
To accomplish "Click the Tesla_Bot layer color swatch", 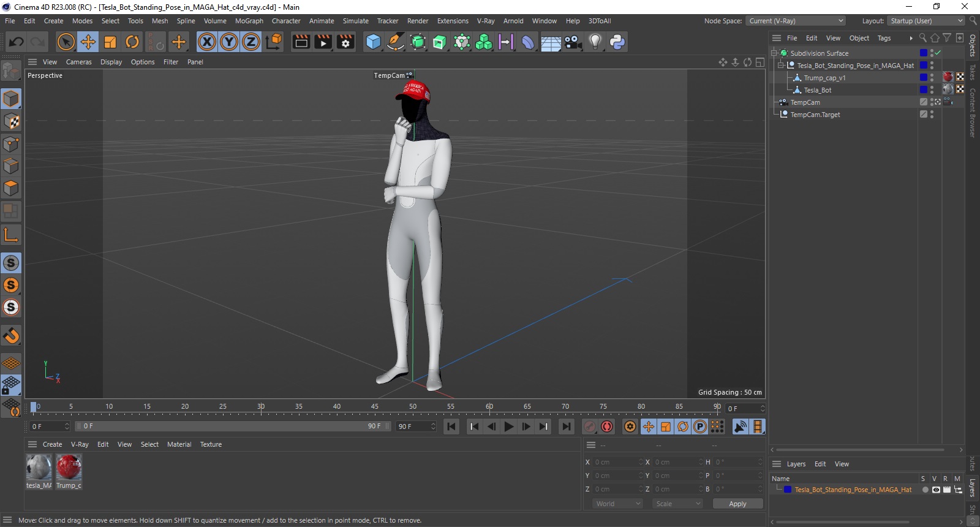I will pyautogui.click(x=924, y=90).
